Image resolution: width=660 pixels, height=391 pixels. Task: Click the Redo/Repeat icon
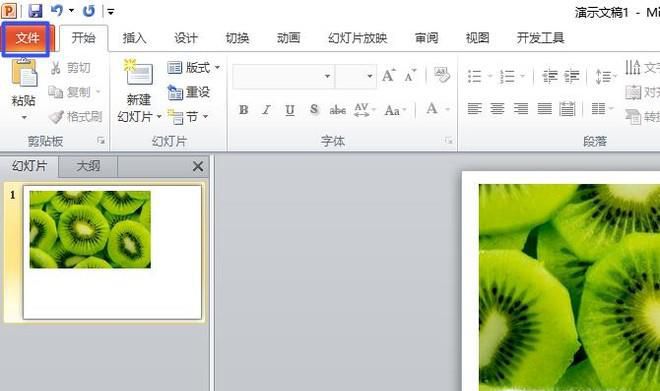point(88,11)
